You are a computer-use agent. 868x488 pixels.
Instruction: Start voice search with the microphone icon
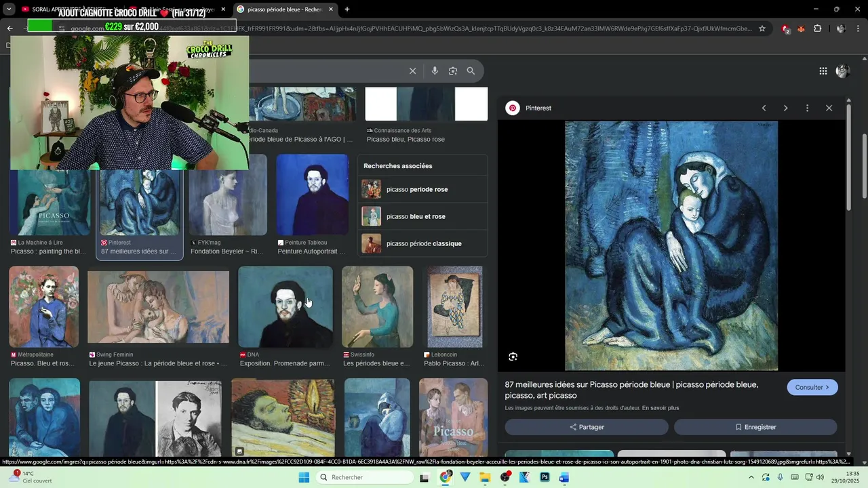pyautogui.click(x=435, y=70)
